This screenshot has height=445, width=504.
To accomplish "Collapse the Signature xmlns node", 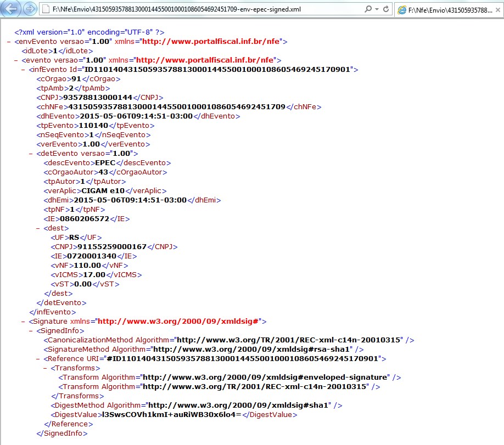I will (23, 322).
